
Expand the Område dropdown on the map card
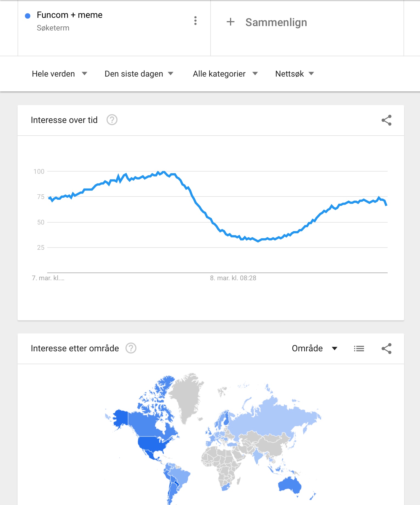click(x=315, y=348)
